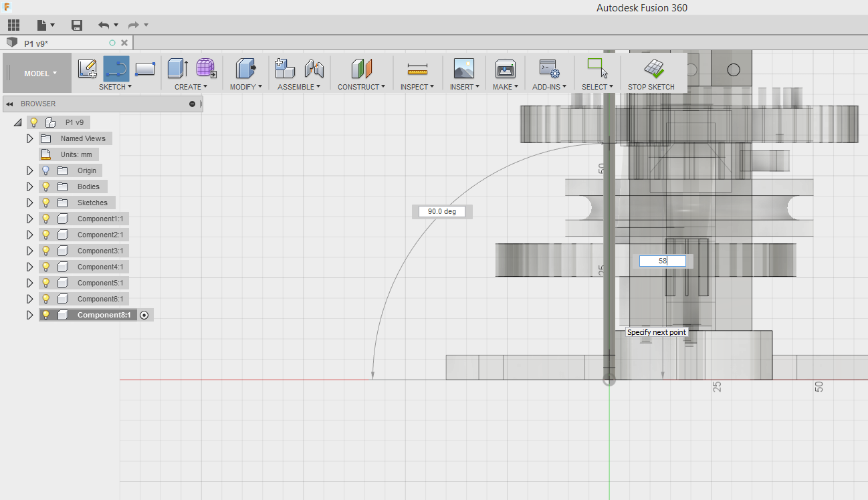The image size is (868, 500).
Task: Save the document with the floppy icon
Action: click(x=77, y=25)
